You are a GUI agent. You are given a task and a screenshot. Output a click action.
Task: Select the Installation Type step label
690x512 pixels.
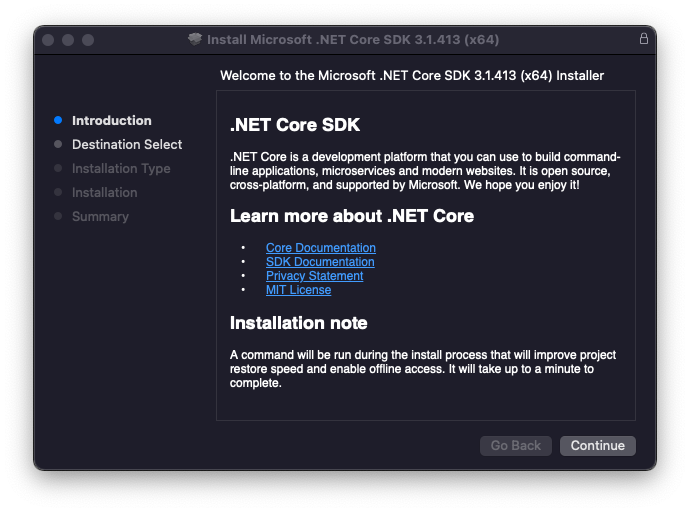(x=121, y=168)
